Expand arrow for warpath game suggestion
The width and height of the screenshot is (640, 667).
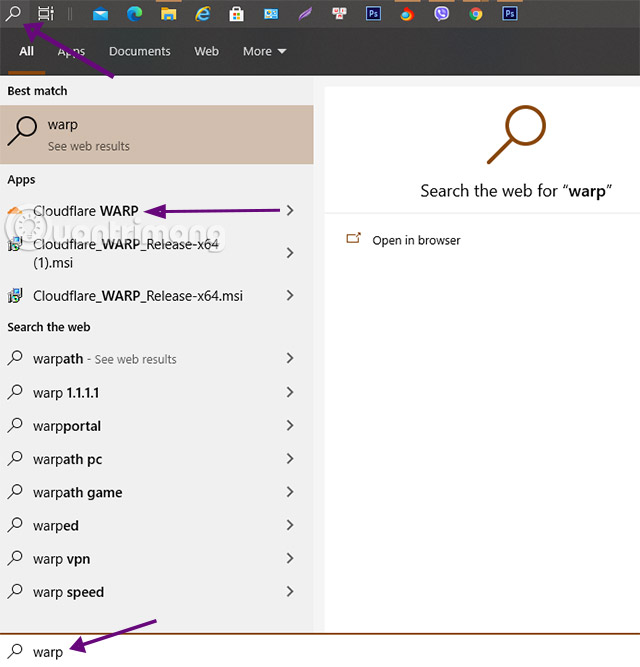tap(290, 492)
